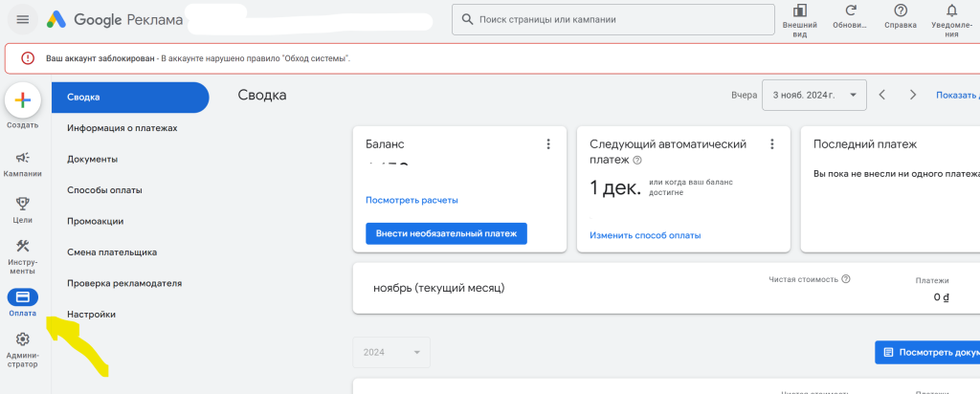This screenshot has width=980, height=394.
Task: Go to next date with right chevron
Action: [x=913, y=95]
